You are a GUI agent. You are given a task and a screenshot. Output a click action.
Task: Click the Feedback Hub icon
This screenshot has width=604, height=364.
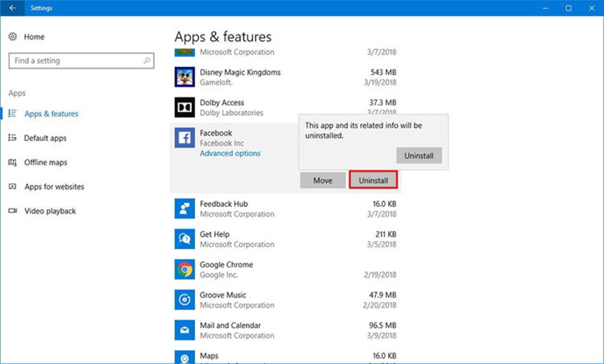click(185, 209)
